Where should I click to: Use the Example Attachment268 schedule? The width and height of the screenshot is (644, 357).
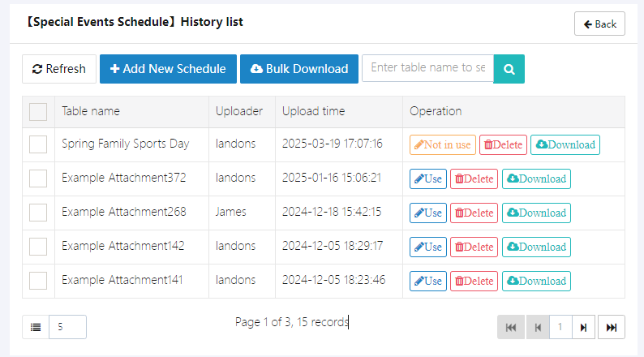point(428,213)
